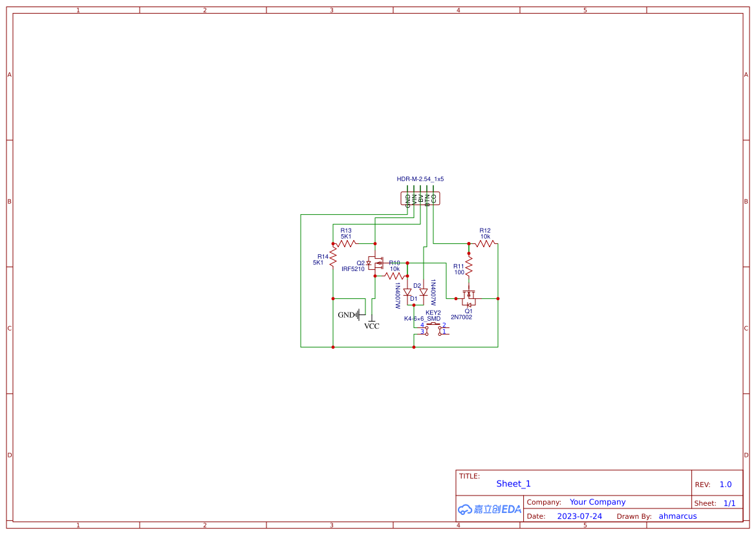Select the HDR-M-2.54_1x5 header connector

tap(420, 198)
